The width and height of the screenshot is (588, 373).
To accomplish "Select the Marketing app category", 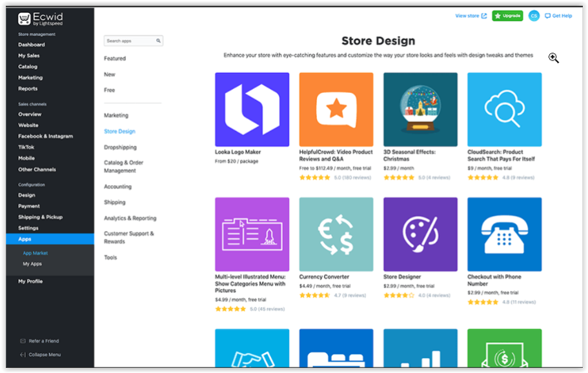I will pyautogui.click(x=116, y=116).
